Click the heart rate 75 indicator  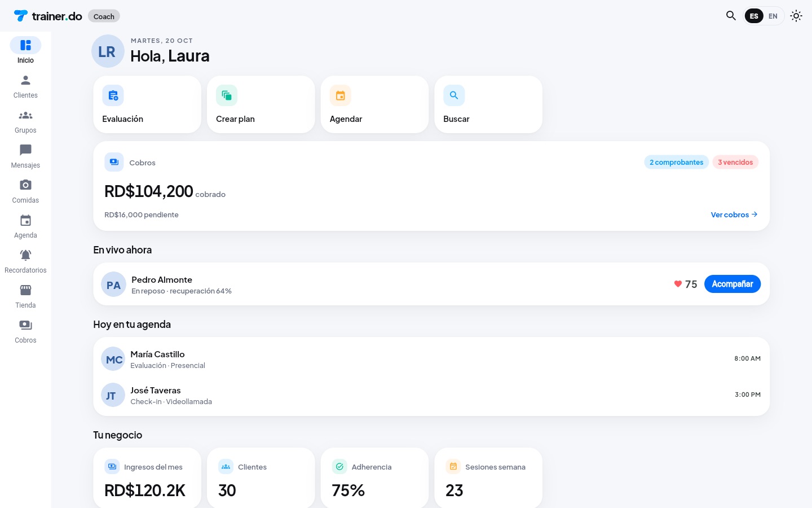[x=686, y=284]
